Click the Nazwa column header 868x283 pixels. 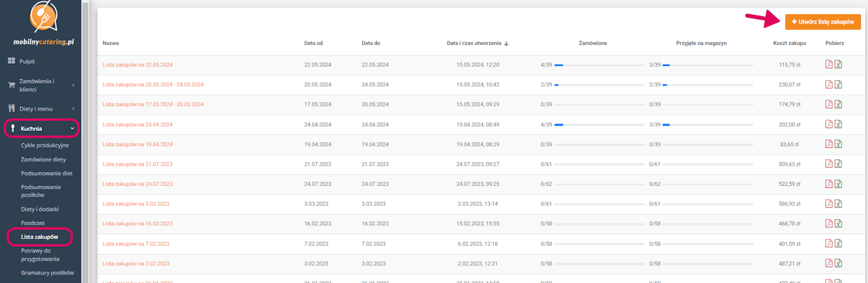[x=111, y=43]
